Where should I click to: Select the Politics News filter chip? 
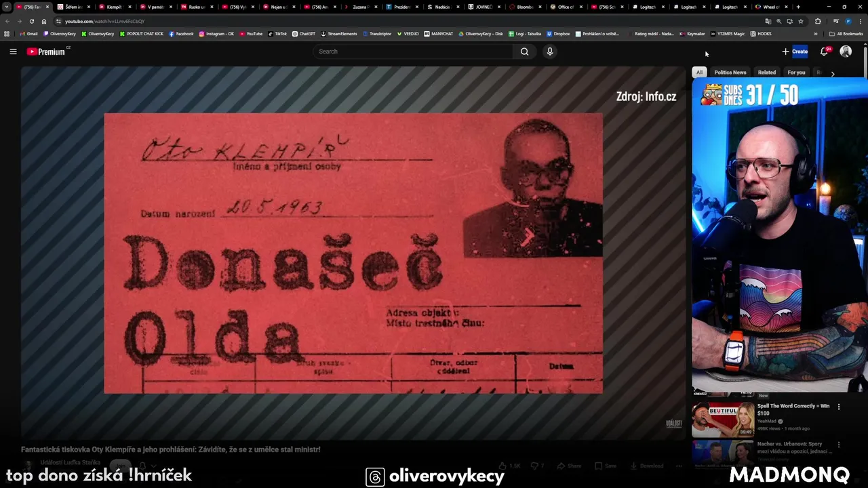730,73
